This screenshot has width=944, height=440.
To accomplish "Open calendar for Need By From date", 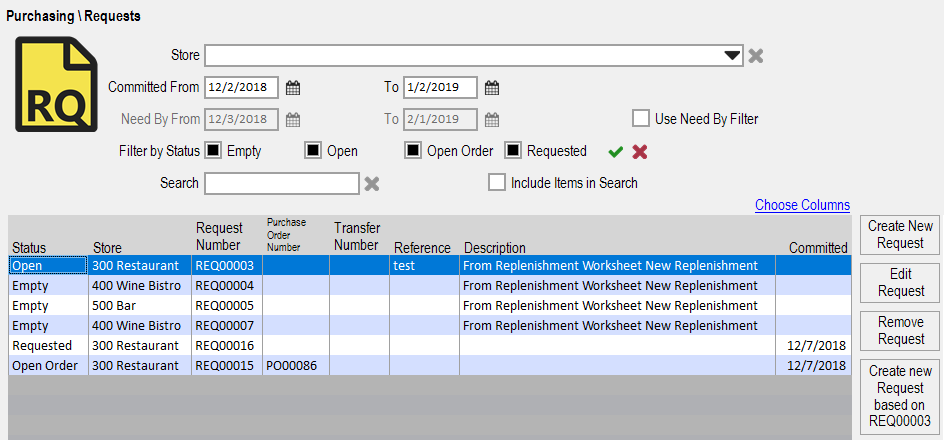I will [293, 119].
